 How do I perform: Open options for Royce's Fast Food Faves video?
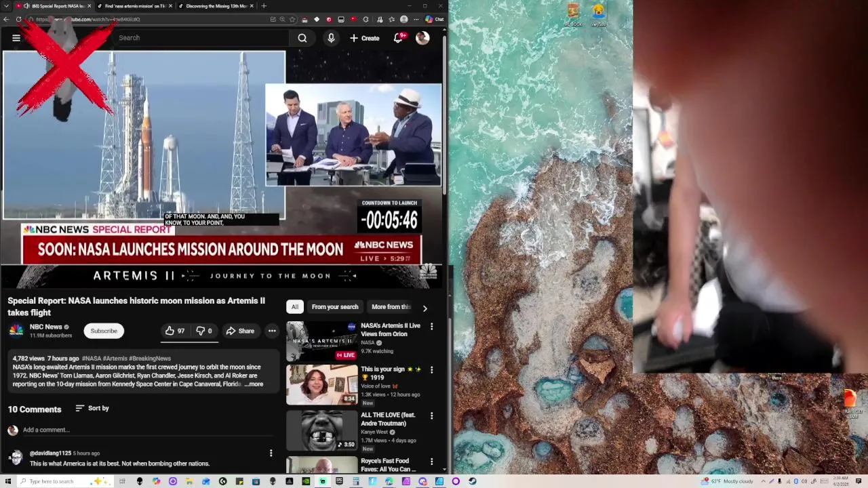[431, 462]
